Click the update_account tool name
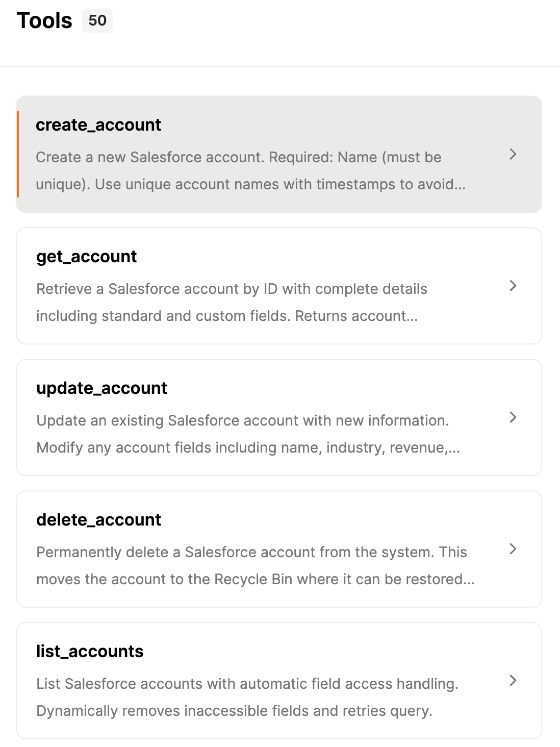This screenshot has height=747, width=560. (101, 388)
